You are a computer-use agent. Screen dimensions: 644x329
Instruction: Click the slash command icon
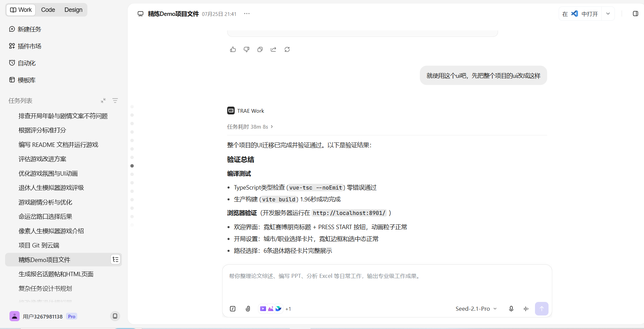click(233, 309)
